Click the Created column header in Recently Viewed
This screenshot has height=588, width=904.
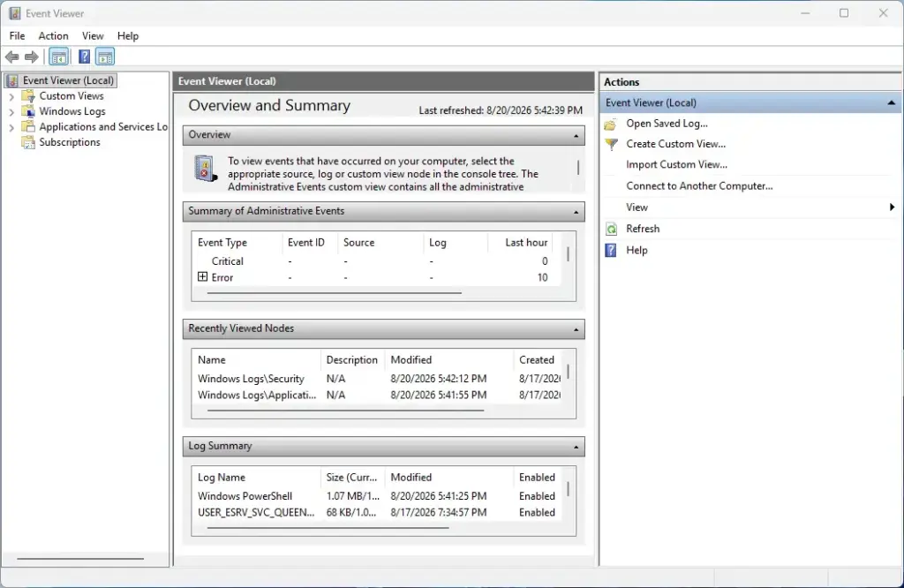click(537, 359)
